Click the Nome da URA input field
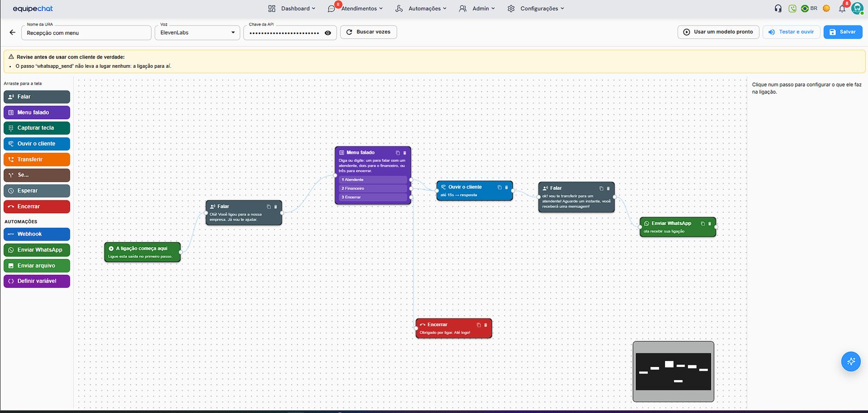 tap(86, 33)
